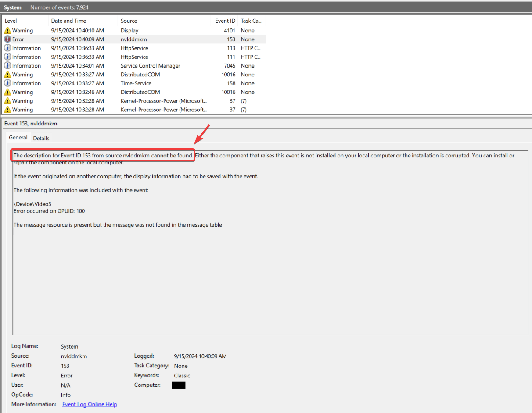Click the Source value nvlddmkm in details
This screenshot has width=532, height=413.
[x=74, y=356]
